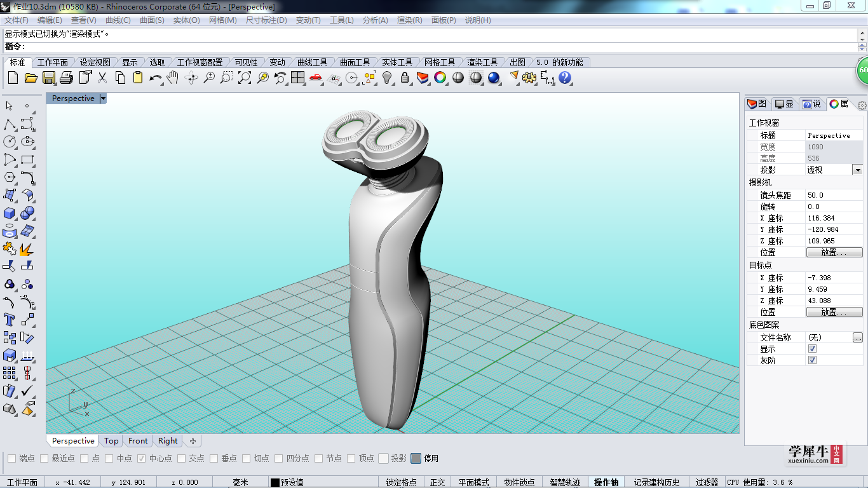Click the light bulb hide-objects icon
Screen dimensions: 868x488
(387, 78)
